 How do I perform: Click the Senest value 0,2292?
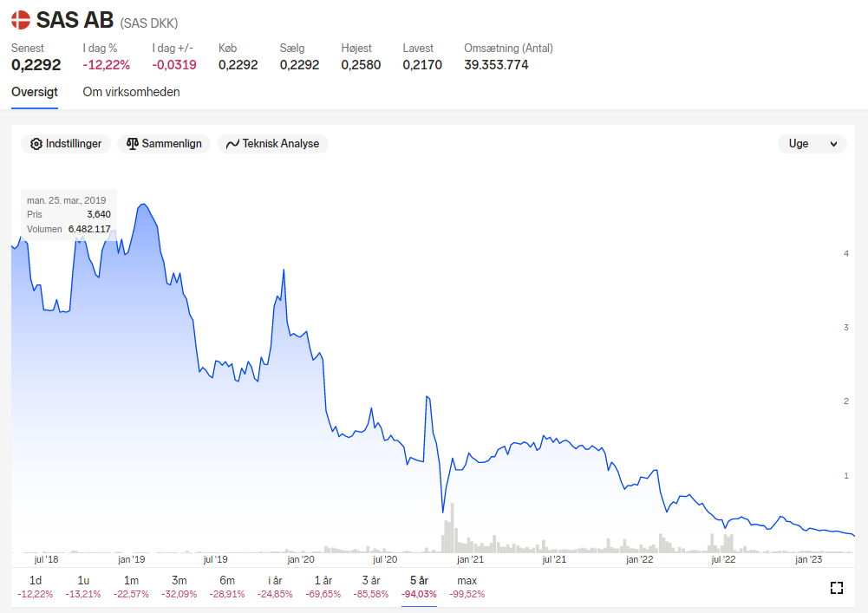click(36, 65)
